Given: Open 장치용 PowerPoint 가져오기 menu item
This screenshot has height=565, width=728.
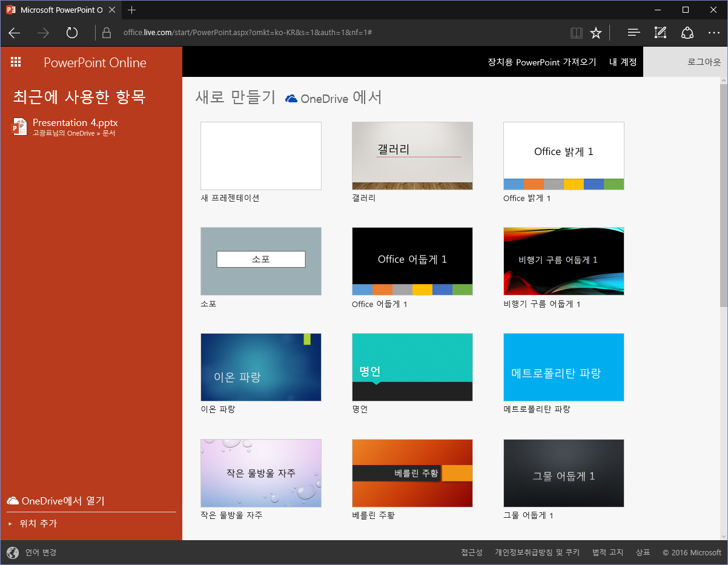Looking at the screenshot, I should click(542, 62).
